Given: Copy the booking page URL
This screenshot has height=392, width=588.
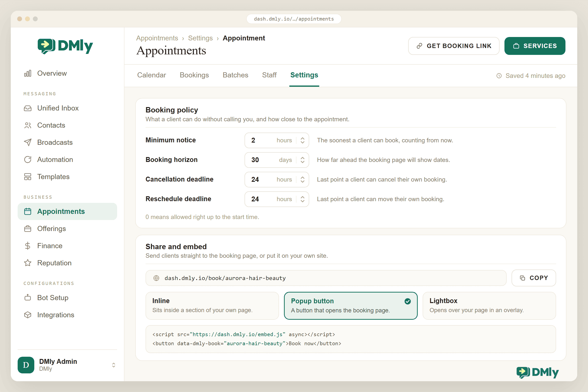Looking at the screenshot, I should 534,278.
